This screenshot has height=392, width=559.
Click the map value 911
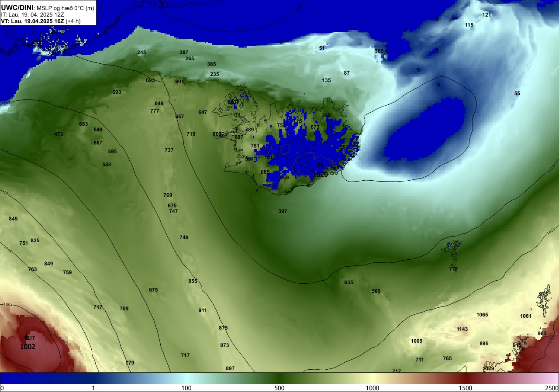[x=203, y=310]
